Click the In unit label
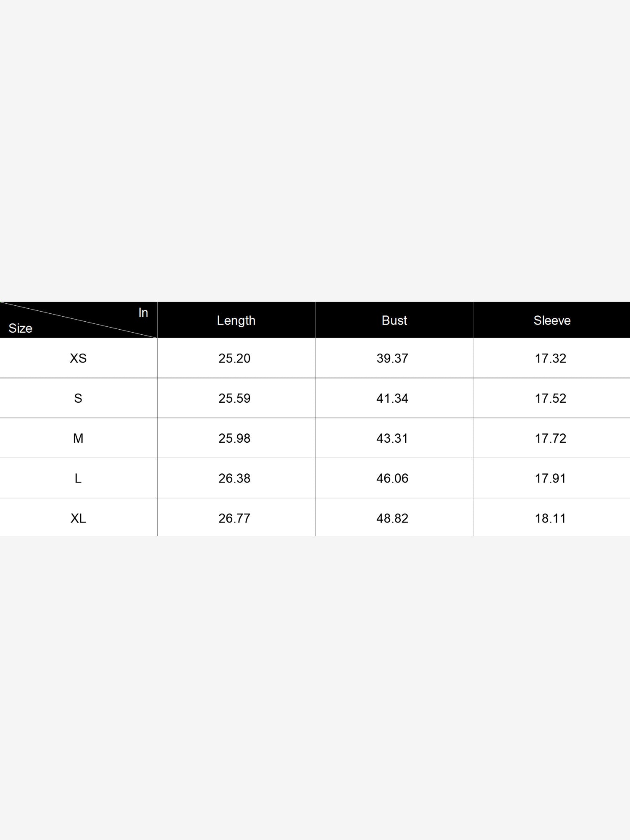Image resolution: width=630 pixels, height=840 pixels. [143, 312]
